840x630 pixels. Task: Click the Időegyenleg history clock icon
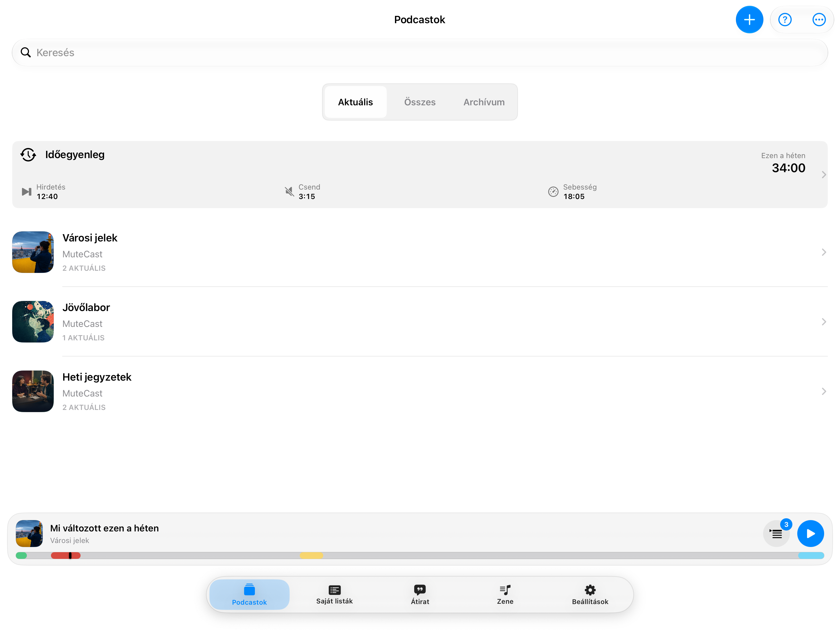[28, 154]
